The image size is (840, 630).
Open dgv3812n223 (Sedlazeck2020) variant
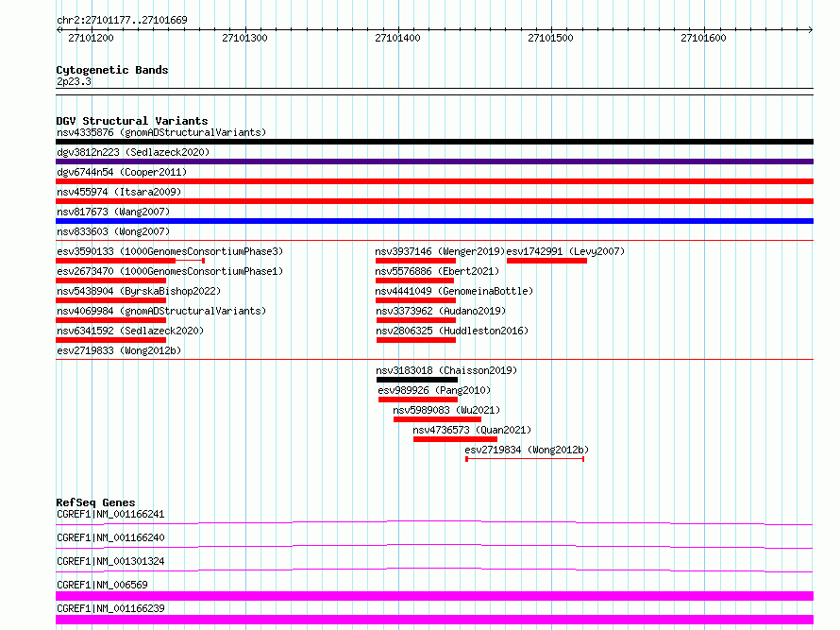coord(133,152)
